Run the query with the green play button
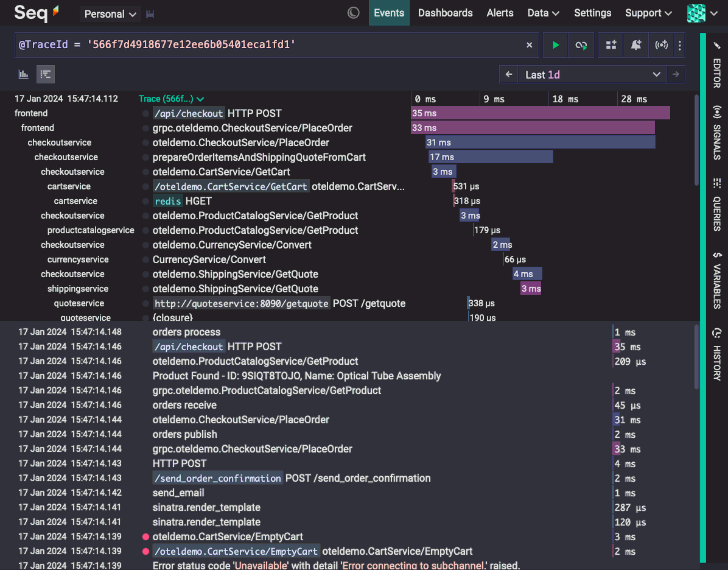The height and width of the screenshot is (570, 728). pyautogui.click(x=555, y=45)
